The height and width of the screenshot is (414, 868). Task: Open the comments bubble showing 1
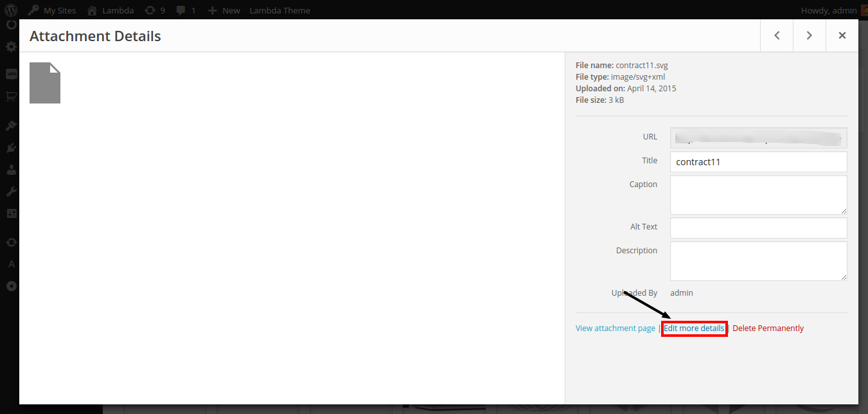tap(186, 10)
